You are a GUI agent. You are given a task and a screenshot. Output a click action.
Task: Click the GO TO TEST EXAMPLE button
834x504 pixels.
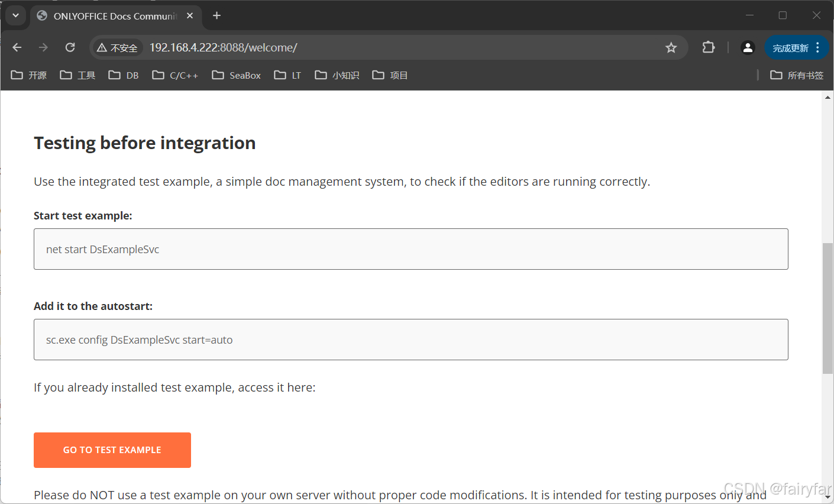tap(112, 450)
